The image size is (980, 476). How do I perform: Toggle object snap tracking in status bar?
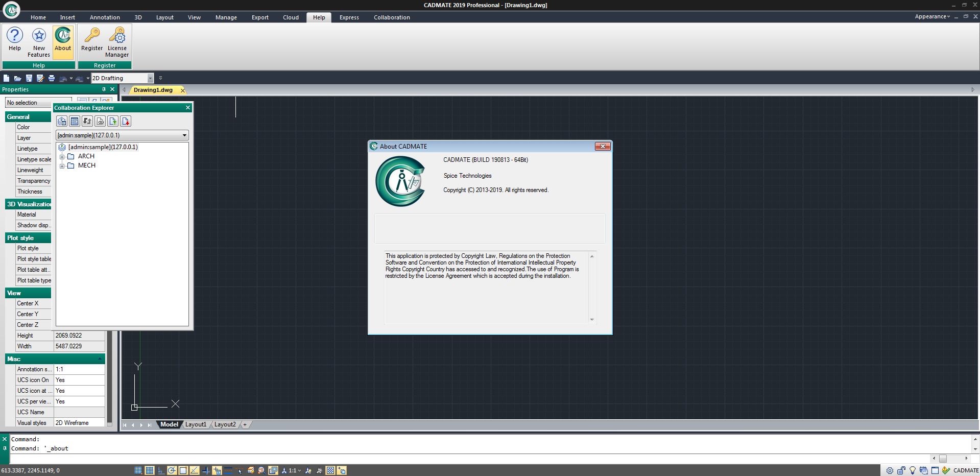pos(194,470)
